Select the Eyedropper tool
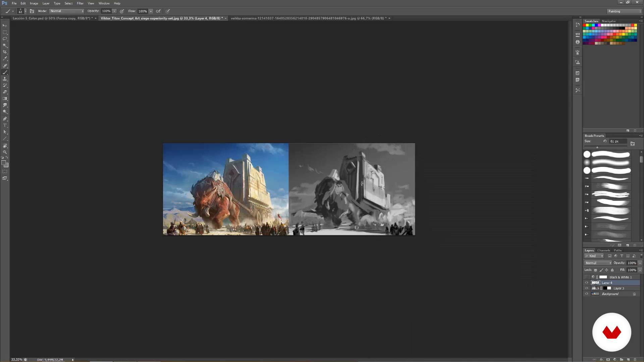Viewport: 644px width, 362px height. 5,59
